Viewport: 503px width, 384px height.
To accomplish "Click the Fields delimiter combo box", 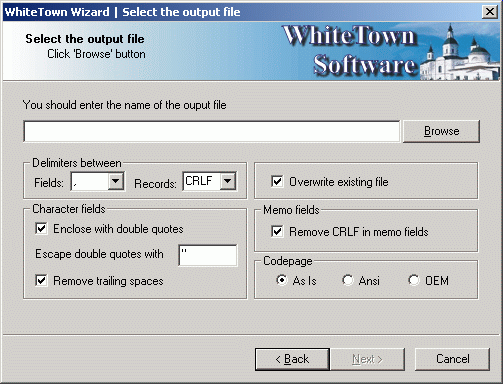I will click(x=97, y=181).
